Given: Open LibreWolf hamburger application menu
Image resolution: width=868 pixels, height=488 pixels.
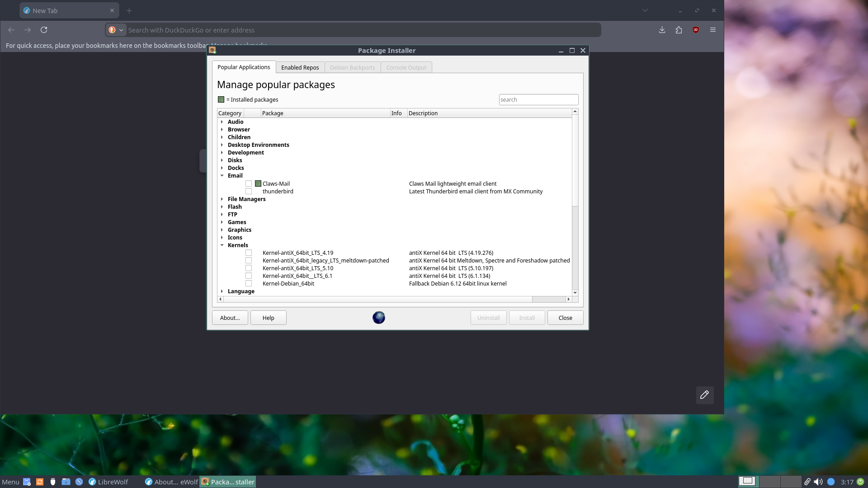Looking at the screenshot, I should (x=713, y=30).
